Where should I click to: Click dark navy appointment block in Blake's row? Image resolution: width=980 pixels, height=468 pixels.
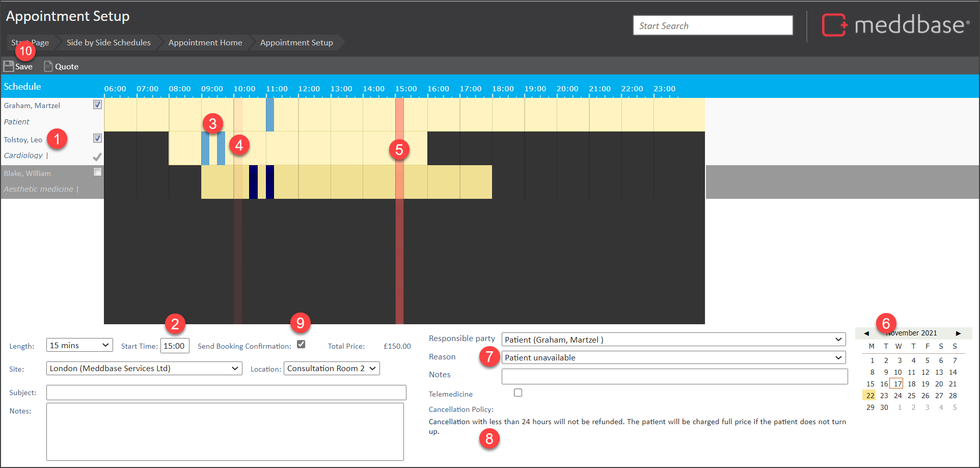coord(253,182)
